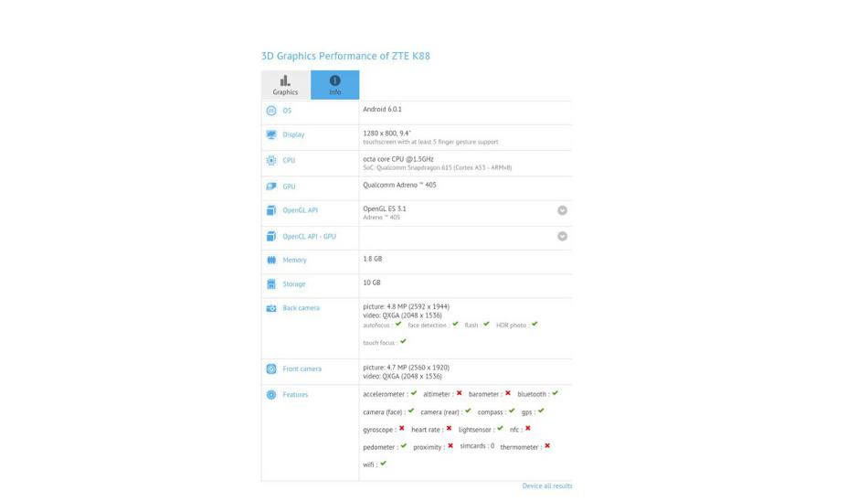Click the Display label
Screen dimensions: 868x502
coord(293,134)
